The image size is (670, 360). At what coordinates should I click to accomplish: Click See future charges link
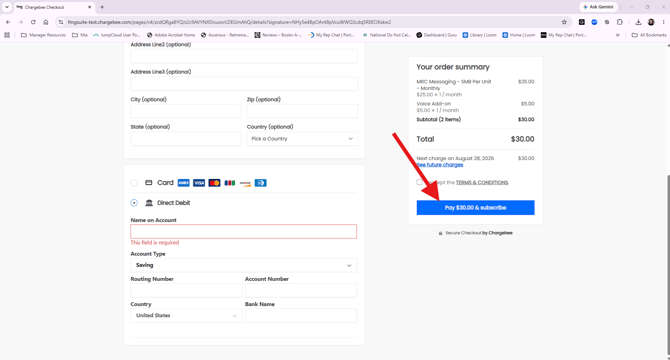[x=440, y=165]
